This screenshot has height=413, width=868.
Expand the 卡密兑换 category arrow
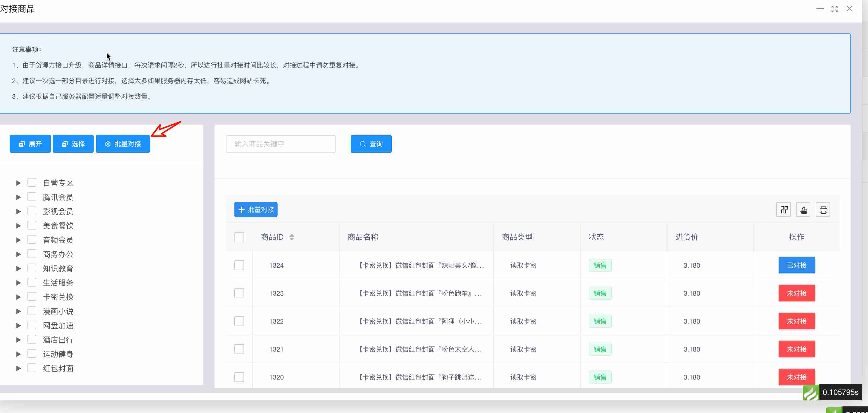click(x=19, y=297)
